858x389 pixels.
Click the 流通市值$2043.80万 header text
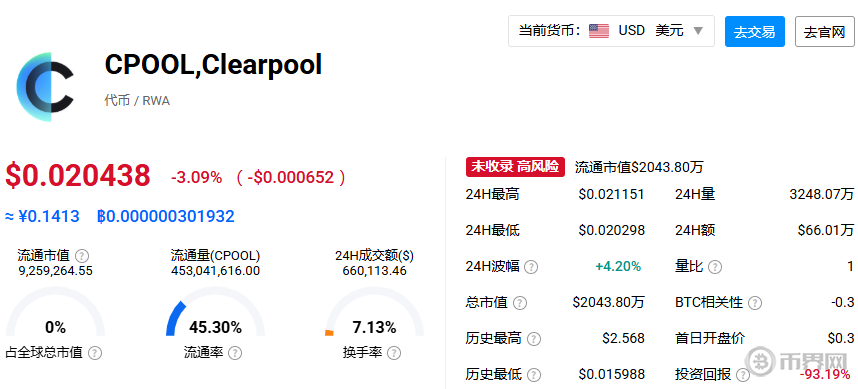click(639, 167)
